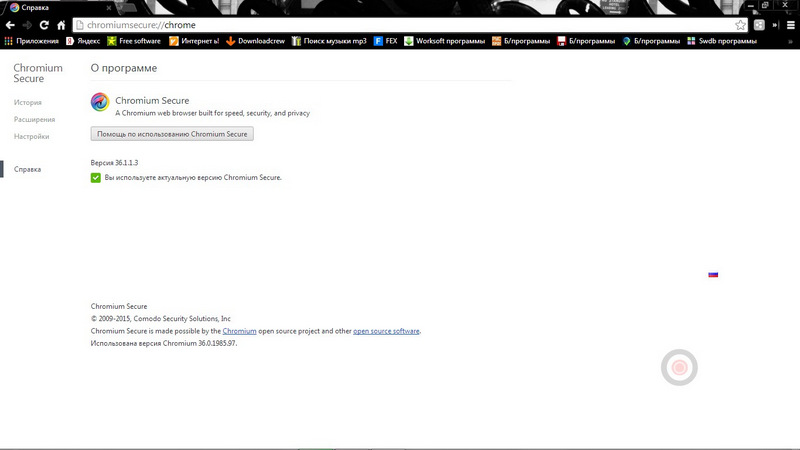
Task: Go to История in the sidebar
Action: click(x=28, y=103)
